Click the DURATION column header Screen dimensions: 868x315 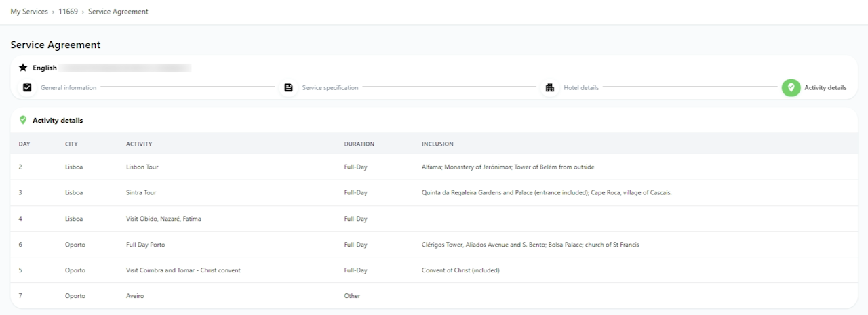pos(359,144)
